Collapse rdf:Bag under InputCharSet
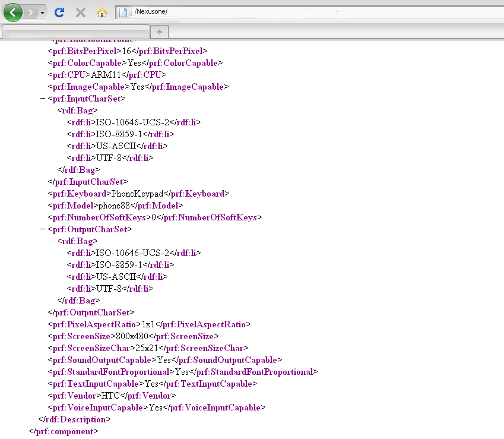504x439 pixels. tap(52, 110)
